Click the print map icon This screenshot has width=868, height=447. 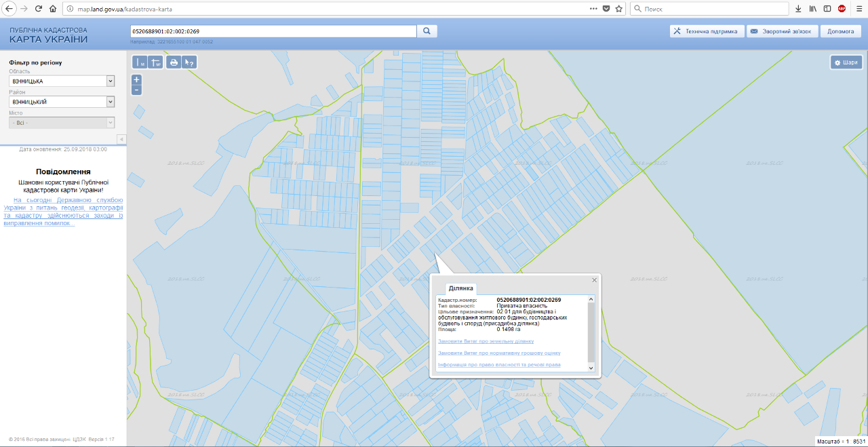tap(174, 62)
